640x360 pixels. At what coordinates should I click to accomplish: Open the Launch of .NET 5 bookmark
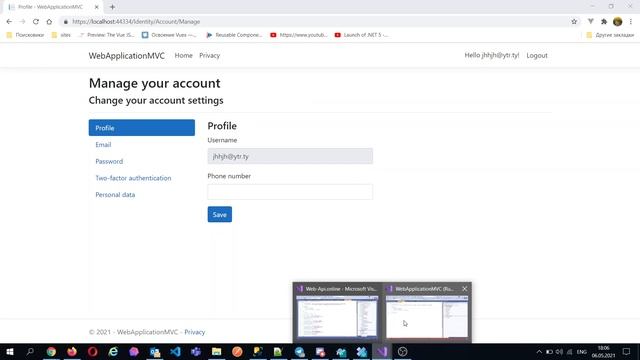361,35
